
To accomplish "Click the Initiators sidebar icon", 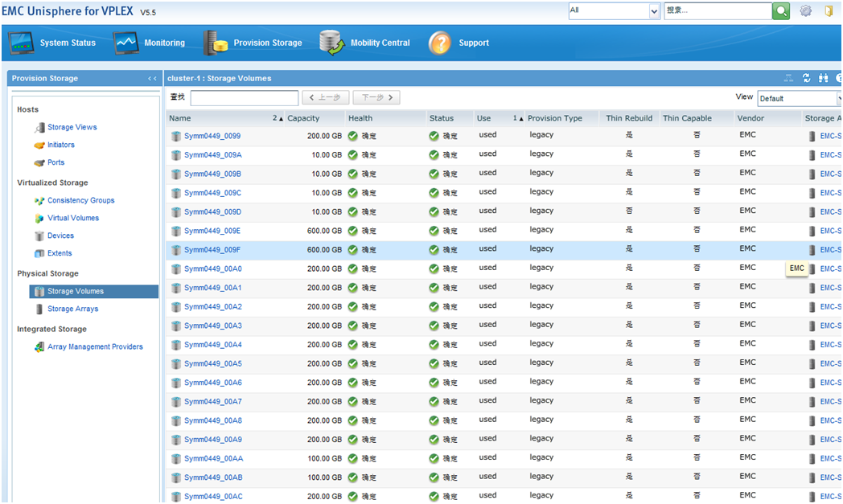I will 39,145.
